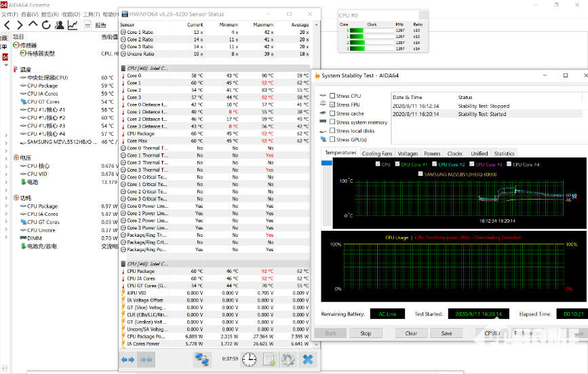
Task: Click the up-level arrow in AIDA64 toolbar
Action: [33, 24]
